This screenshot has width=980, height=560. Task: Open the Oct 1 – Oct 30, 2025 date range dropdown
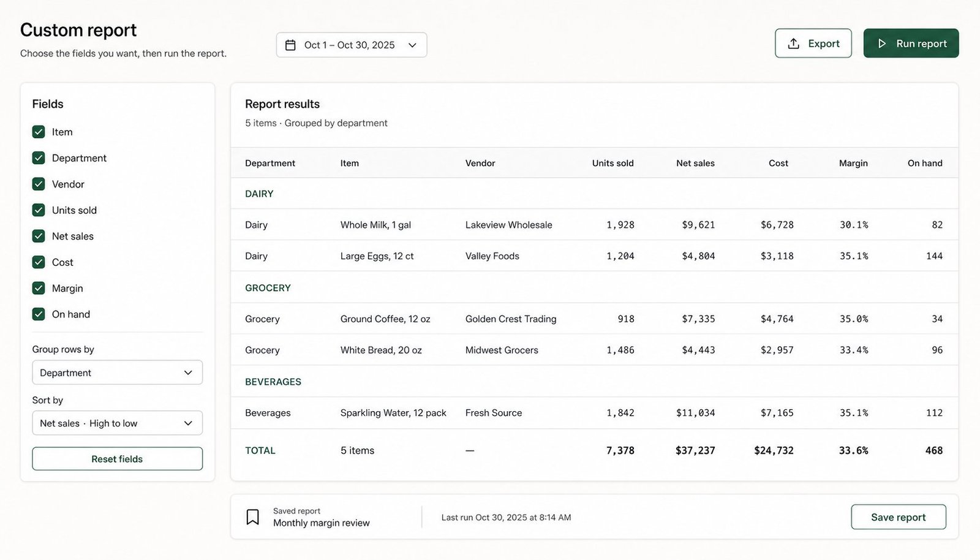pos(352,45)
